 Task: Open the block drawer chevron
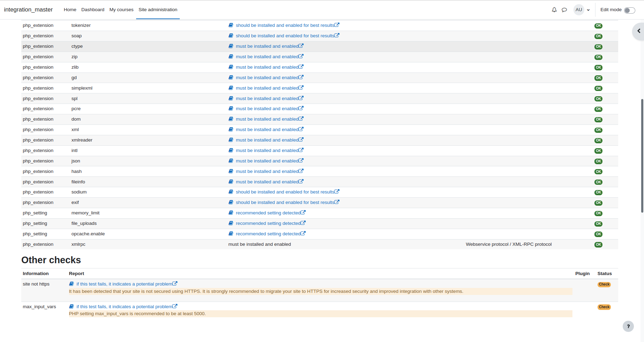coord(639,31)
